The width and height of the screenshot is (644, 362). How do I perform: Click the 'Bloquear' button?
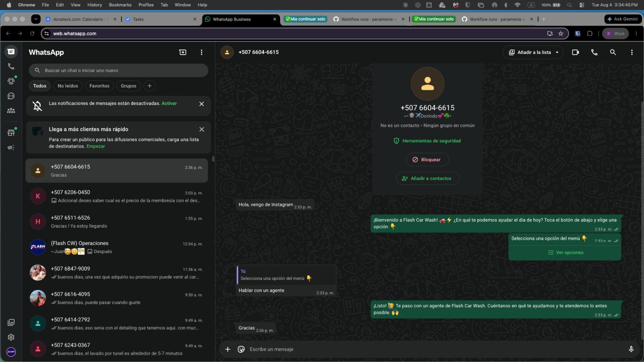pyautogui.click(x=427, y=160)
